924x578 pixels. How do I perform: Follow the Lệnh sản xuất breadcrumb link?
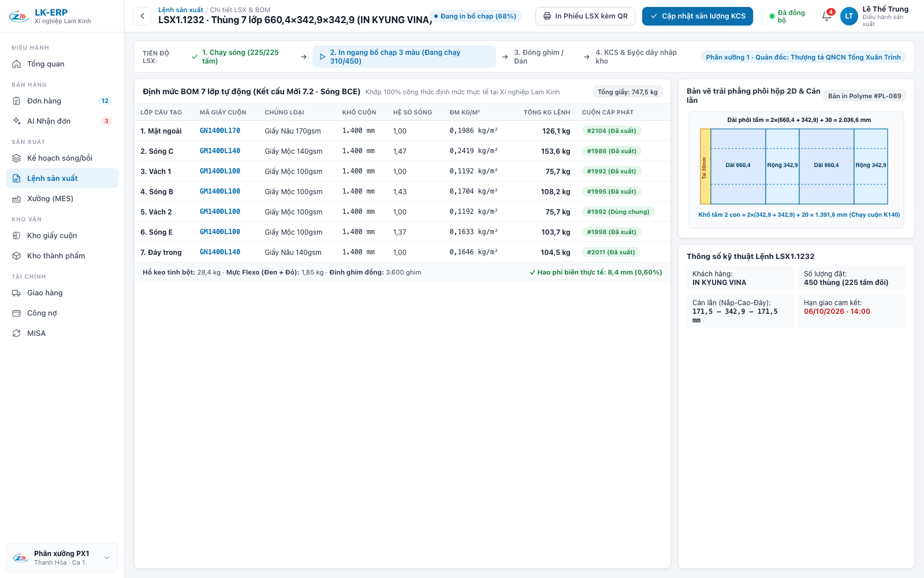coord(181,10)
